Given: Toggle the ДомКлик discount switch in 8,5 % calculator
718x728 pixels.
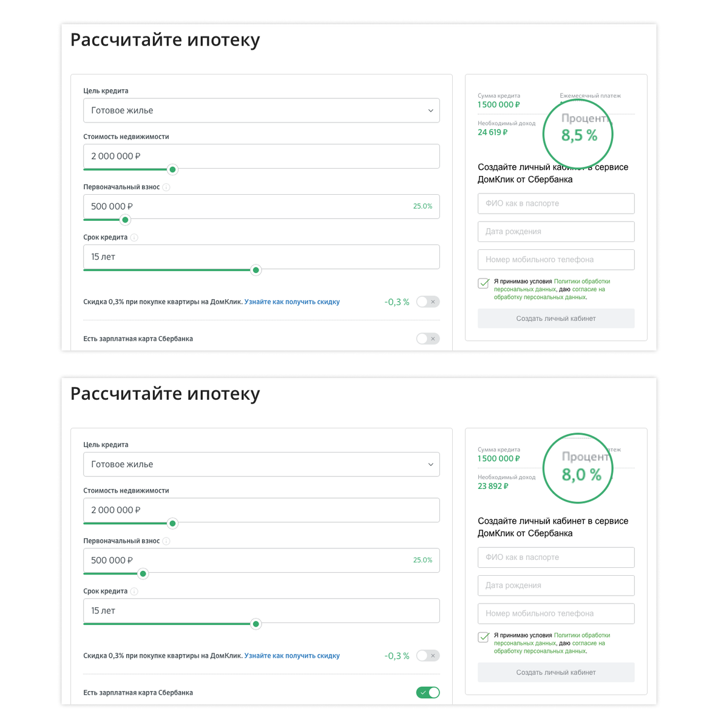Looking at the screenshot, I should (428, 302).
